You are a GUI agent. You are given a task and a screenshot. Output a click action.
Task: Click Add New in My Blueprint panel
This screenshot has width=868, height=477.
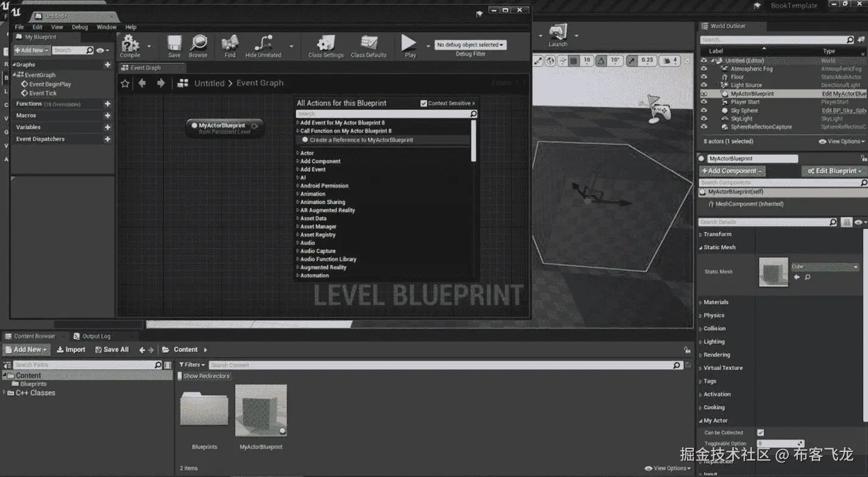(30, 51)
